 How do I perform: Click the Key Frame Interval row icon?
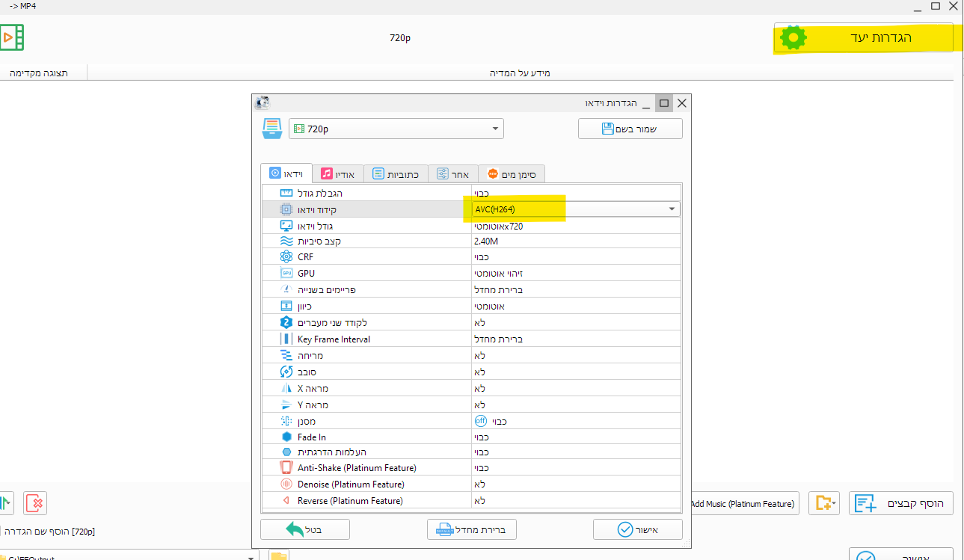287,339
